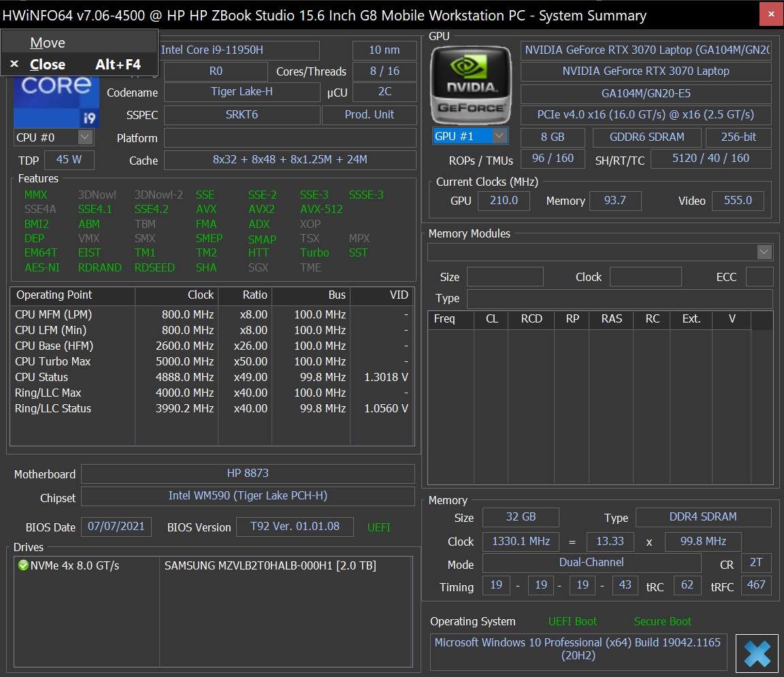Click the green check icon beside NVMe drive

coord(23,565)
